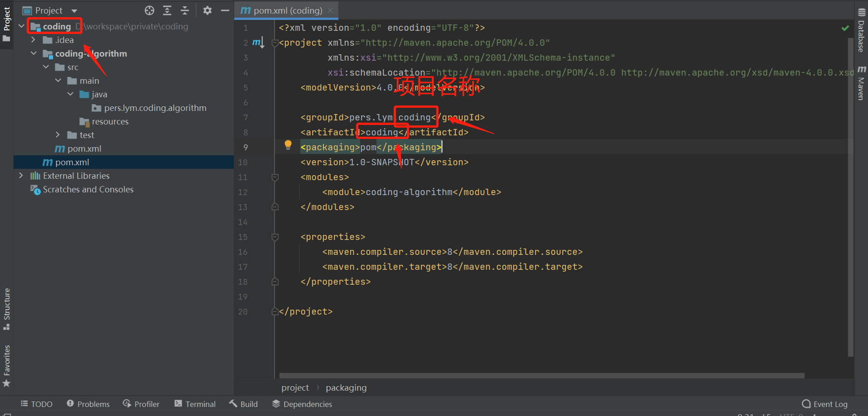Click the Maven gutter icon on line 2
This screenshot has height=416, width=868.
pyautogui.click(x=258, y=43)
